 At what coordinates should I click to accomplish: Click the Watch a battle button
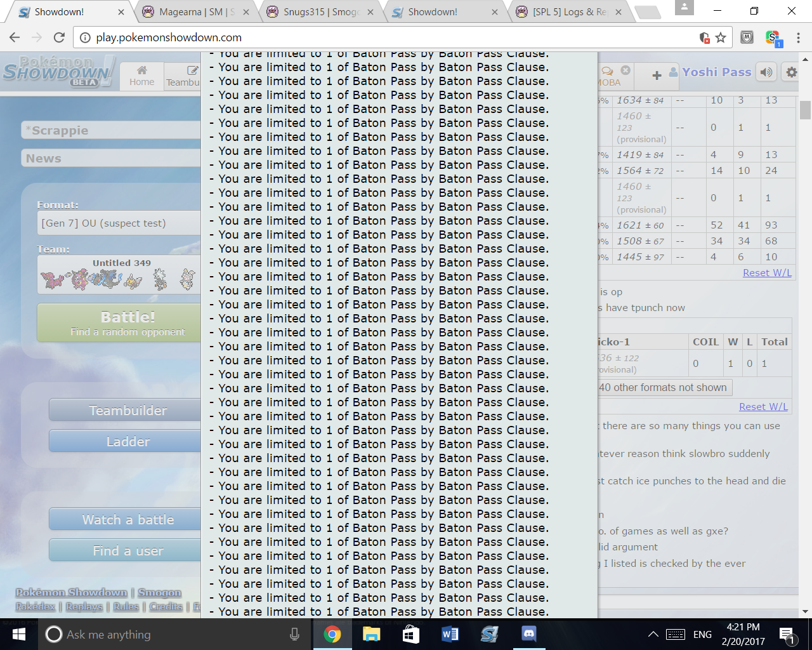pyautogui.click(x=125, y=519)
